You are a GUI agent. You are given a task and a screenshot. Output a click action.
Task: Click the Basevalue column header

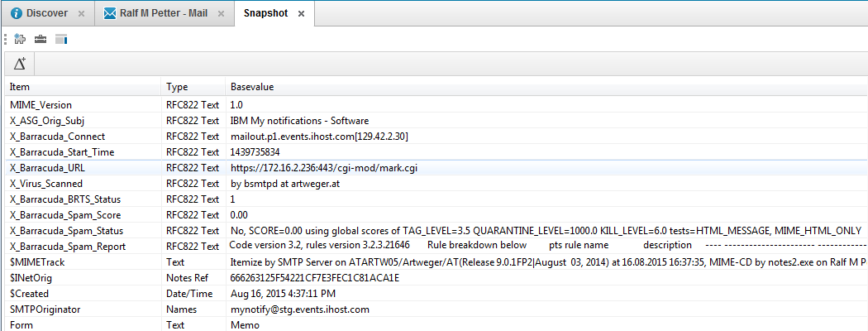click(252, 87)
